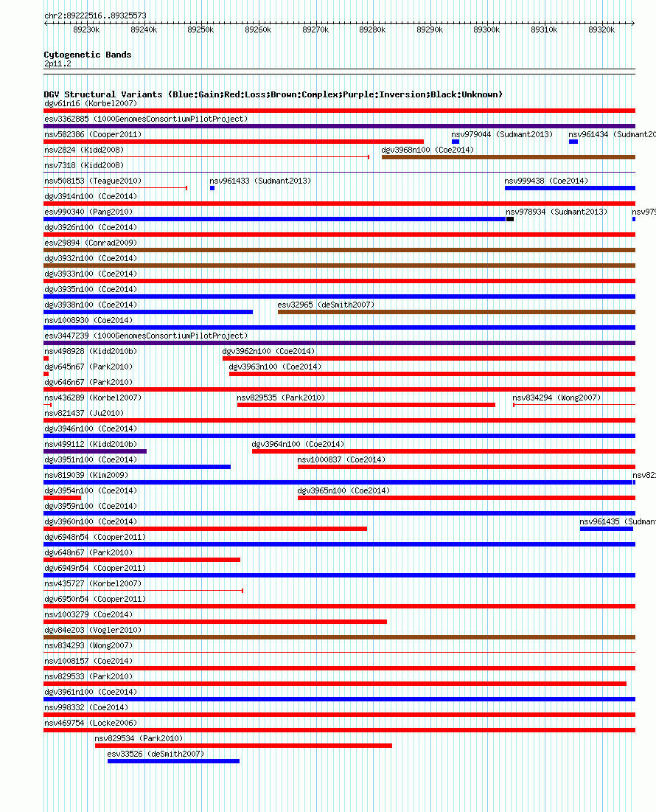656x812 pixels.
Task: Click small blue bar under nsv979044
Action: [x=456, y=142]
